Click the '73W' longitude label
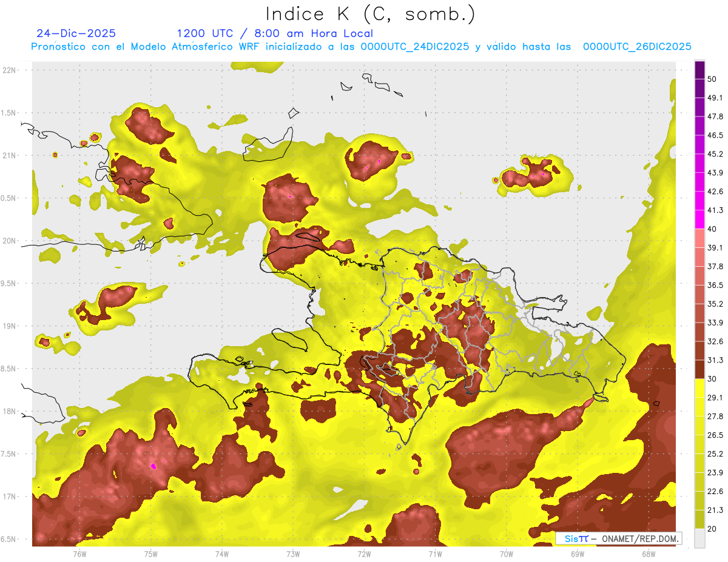The width and height of the screenshot is (728, 562). 293,554
